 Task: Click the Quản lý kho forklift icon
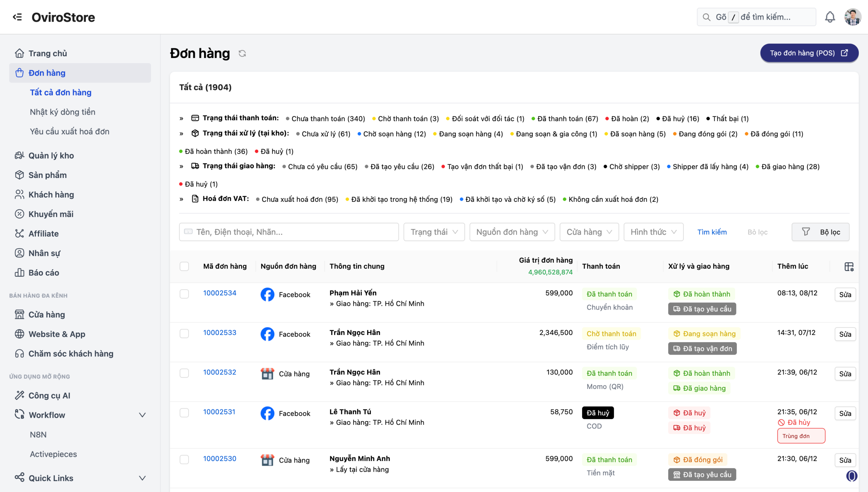[x=19, y=155]
